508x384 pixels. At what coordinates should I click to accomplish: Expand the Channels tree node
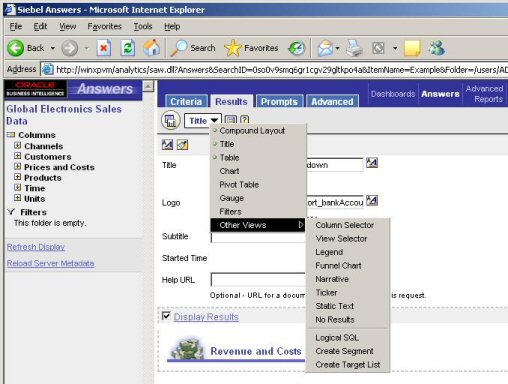(17, 146)
